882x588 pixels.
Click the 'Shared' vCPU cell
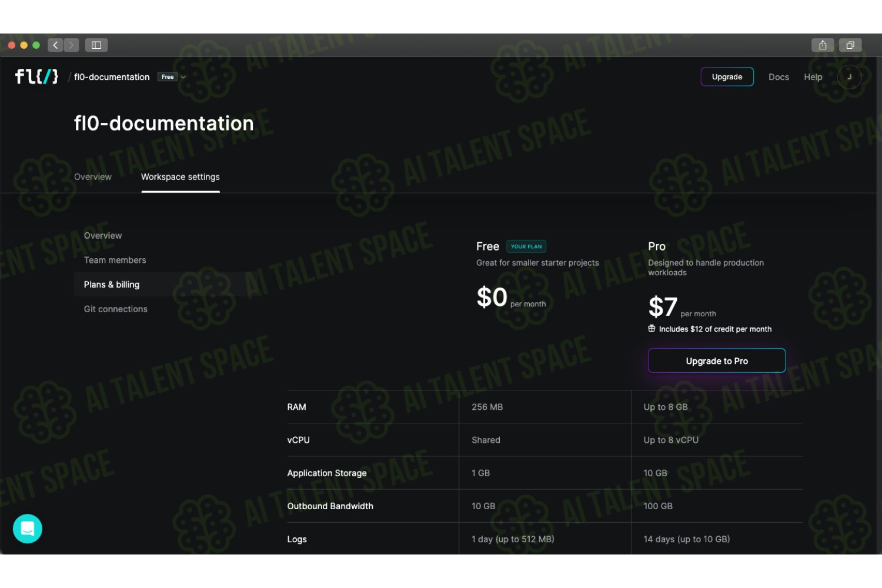tap(486, 440)
